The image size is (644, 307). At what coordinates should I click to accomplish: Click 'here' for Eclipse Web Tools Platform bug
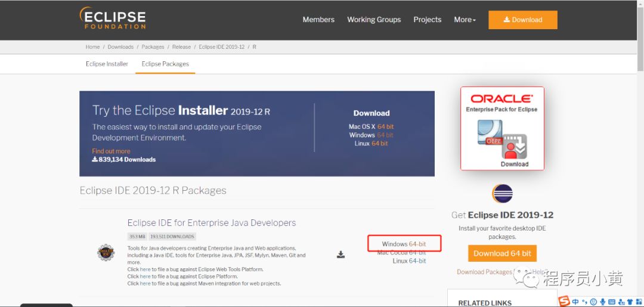[145, 269]
